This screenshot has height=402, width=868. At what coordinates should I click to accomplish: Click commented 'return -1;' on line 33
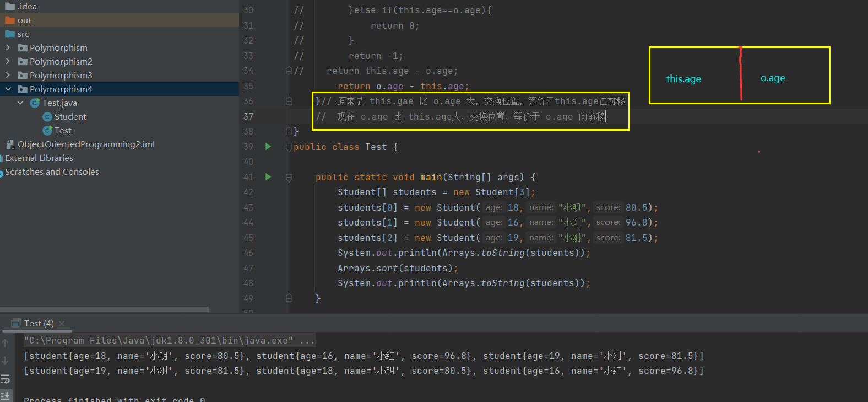coord(376,56)
